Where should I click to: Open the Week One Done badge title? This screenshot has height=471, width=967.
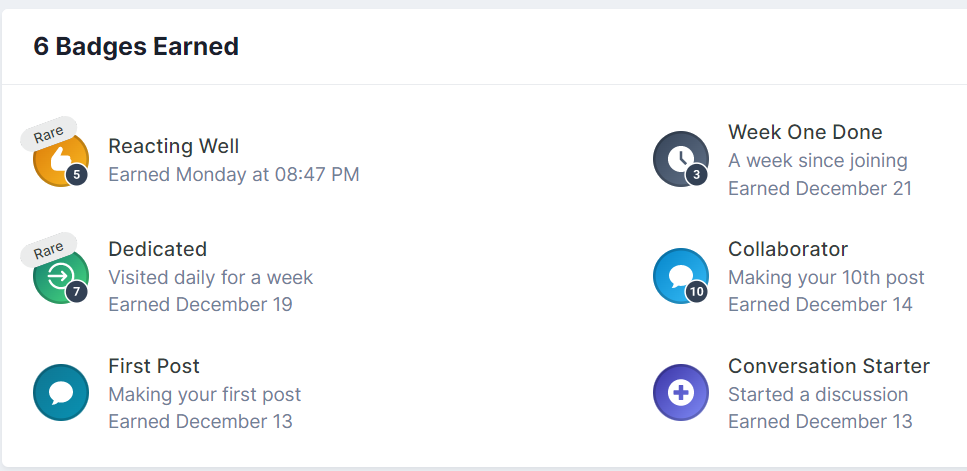point(805,132)
